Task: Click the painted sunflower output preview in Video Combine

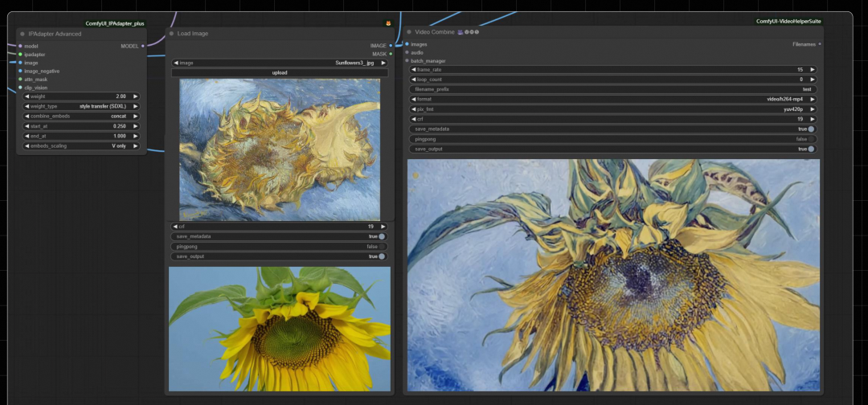Action: point(613,276)
